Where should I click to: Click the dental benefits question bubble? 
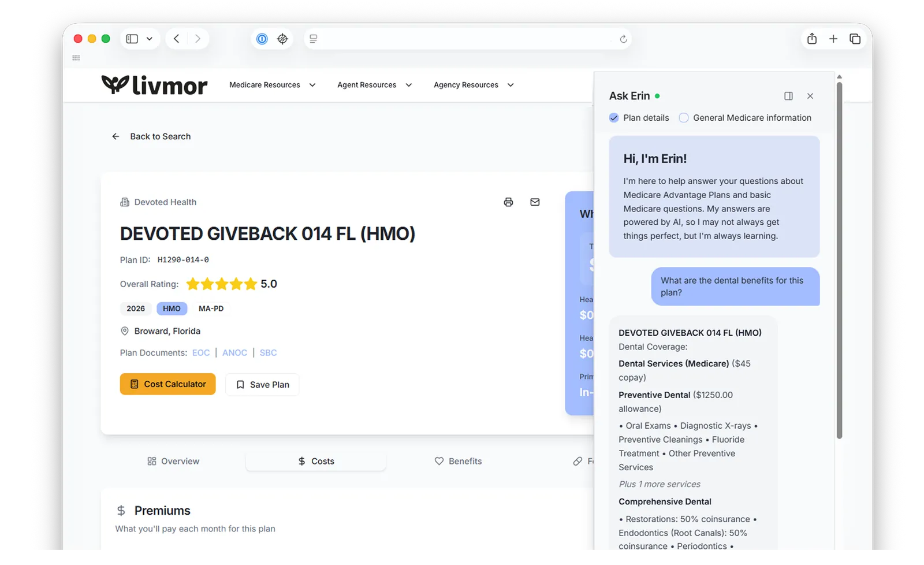[x=735, y=287]
